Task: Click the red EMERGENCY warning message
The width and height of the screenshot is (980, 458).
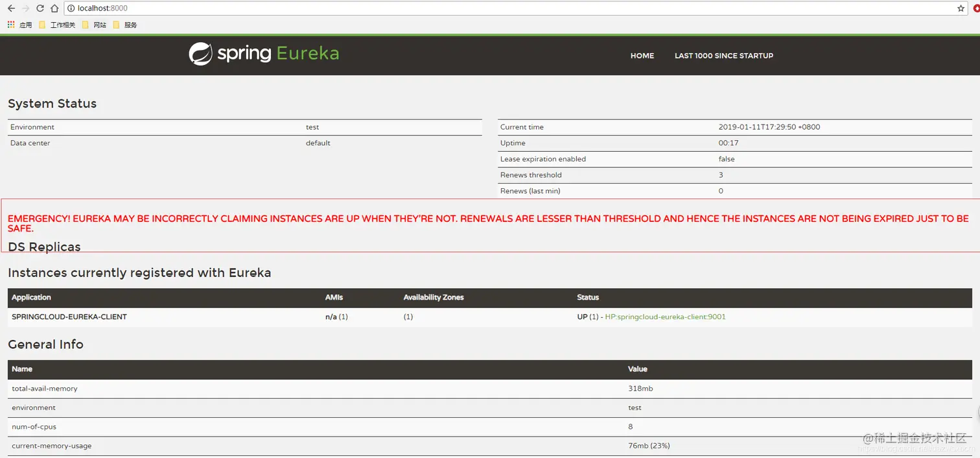Action: click(488, 223)
